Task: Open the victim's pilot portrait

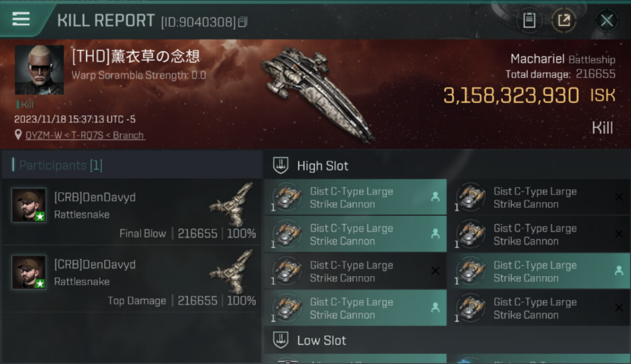Action: coord(39,70)
